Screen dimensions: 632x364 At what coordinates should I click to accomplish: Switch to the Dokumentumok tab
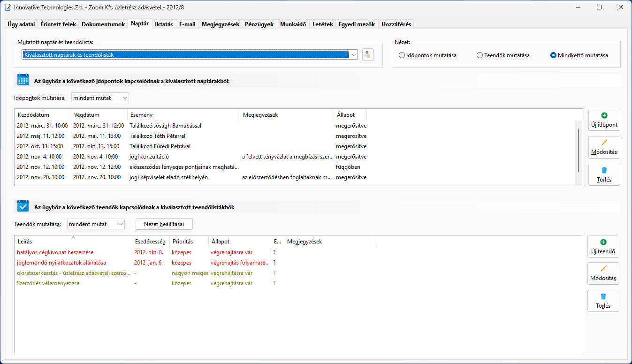pyautogui.click(x=103, y=24)
